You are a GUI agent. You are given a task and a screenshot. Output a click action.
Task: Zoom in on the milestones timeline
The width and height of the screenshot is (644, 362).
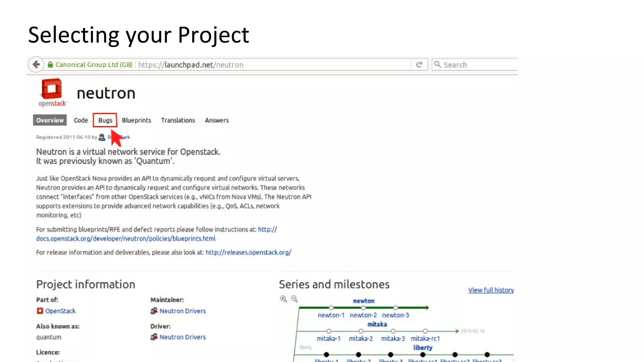(283, 299)
